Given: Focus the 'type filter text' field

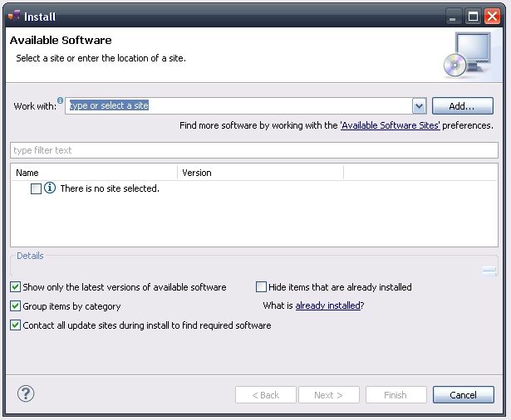Looking at the screenshot, I should pos(253,150).
